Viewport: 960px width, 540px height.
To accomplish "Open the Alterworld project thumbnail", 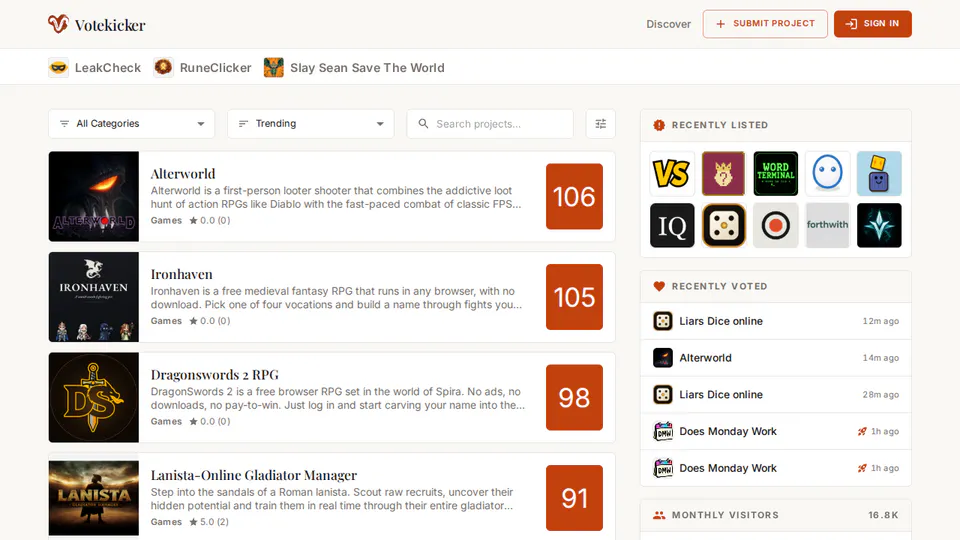I will [x=94, y=197].
